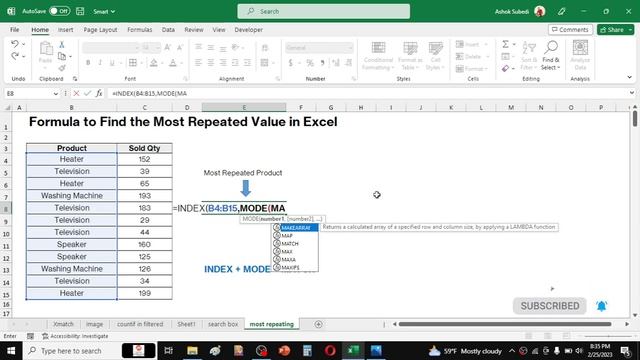The height and width of the screenshot is (360, 640).
Task: Click the Save icon in title bar
Action: 80,11
